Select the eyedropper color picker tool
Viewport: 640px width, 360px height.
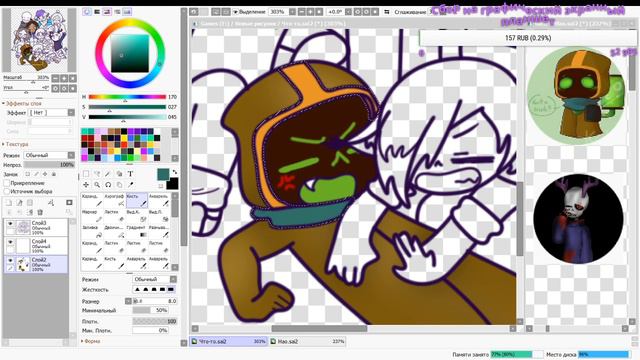[130, 184]
